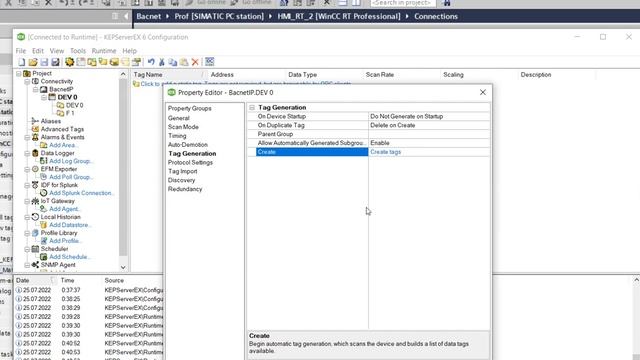Select IDF for Splunk node

59,185
